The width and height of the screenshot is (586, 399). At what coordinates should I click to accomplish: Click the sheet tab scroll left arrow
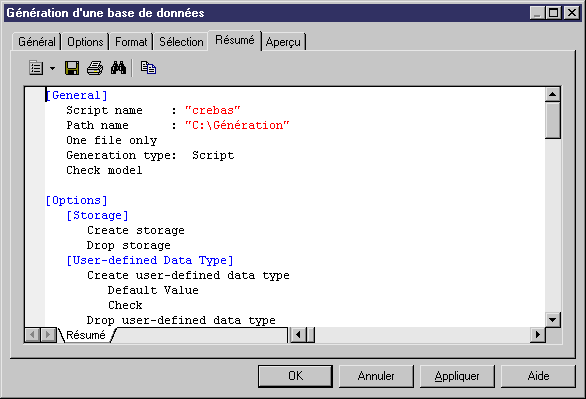click(33, 335)
